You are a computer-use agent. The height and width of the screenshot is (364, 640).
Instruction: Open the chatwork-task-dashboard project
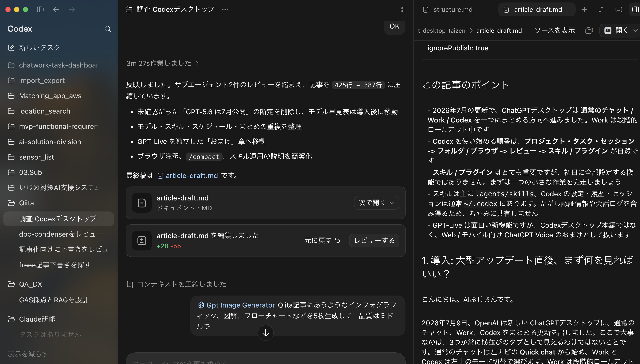pyautogui.click(x=59, y=65)
